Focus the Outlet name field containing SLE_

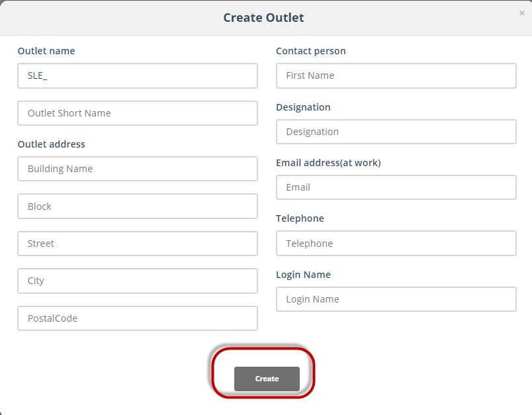click(x=138, y=75)
